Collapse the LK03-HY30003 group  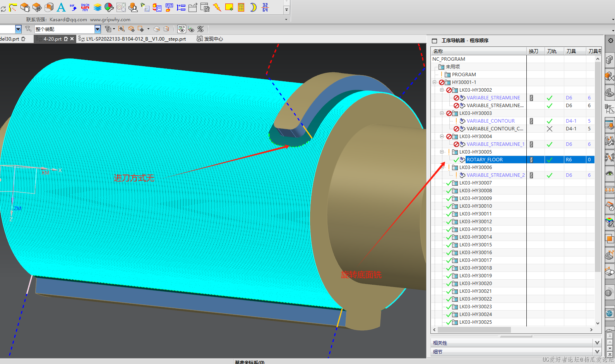click(442, 113)
